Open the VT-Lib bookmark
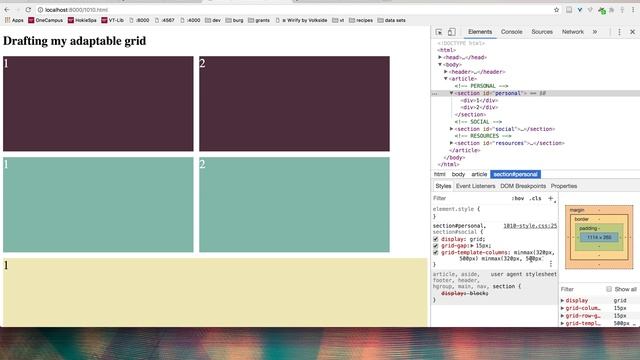Image resolution: width=640 pixels, height=360 pixels. (x=112, y=20)
